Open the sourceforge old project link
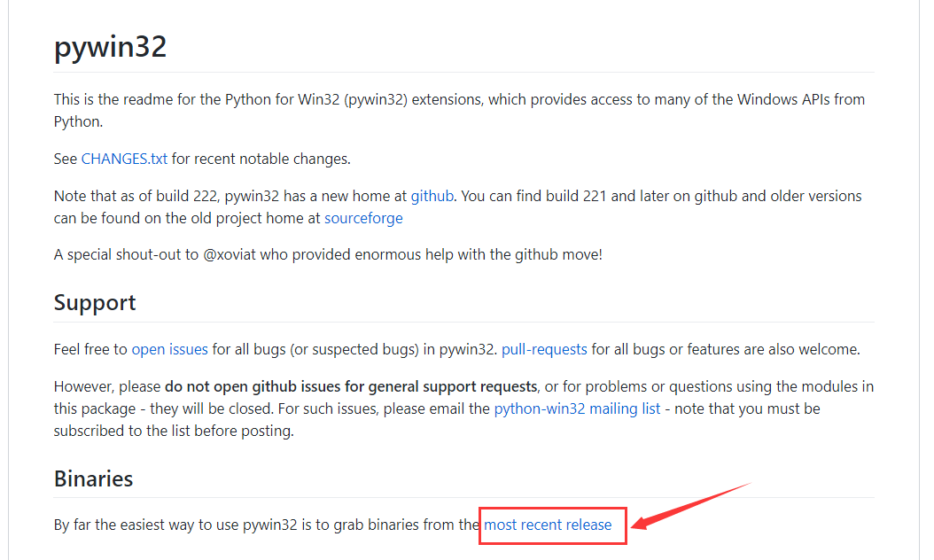The image size is (934, 560). tap(363, 218)
